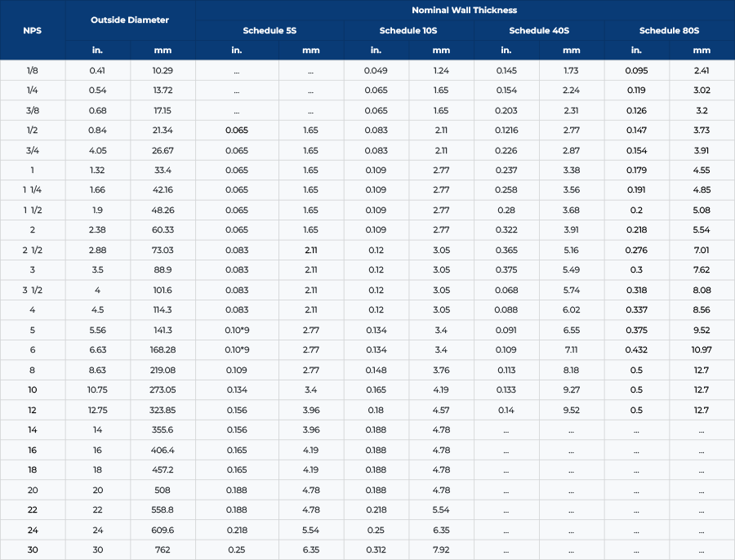
Task: Select the 2.77 mm value for NPS 1
Action: [441, 170]
